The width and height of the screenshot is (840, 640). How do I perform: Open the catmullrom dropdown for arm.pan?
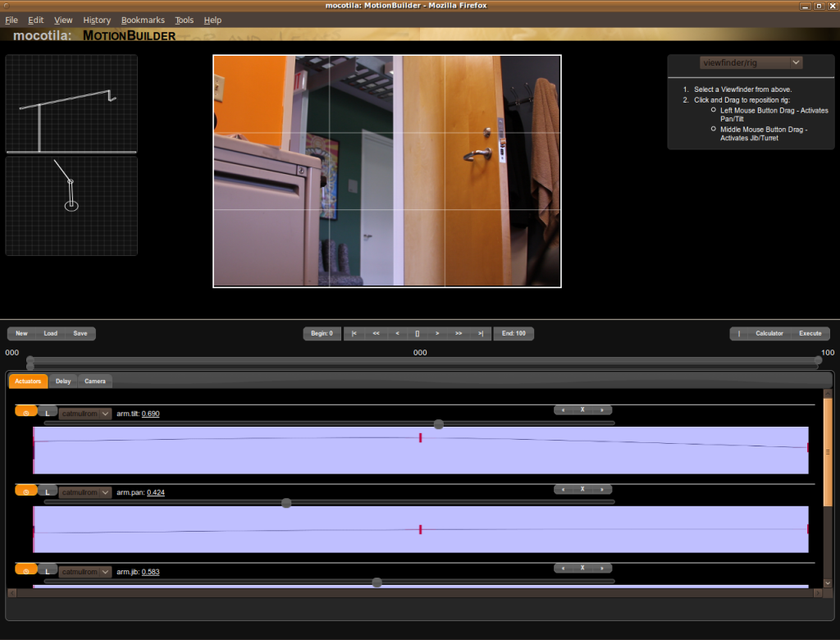click(x=84, y=492)
